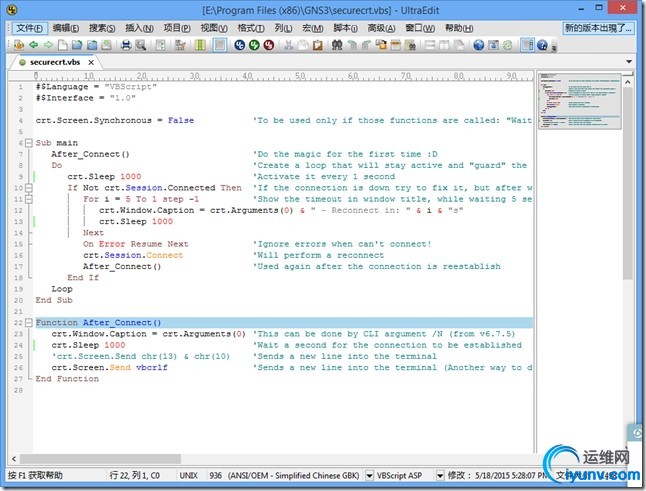Click the 新的版本出现了 update notice button
Image resolution: width=646 pixels, height=491 pixels.
(x=597, y=28)
